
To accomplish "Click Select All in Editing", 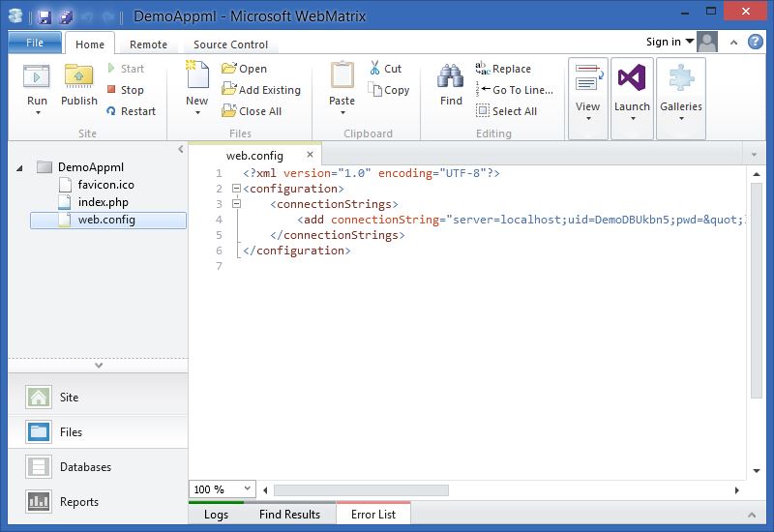I will tap(506, 111).
